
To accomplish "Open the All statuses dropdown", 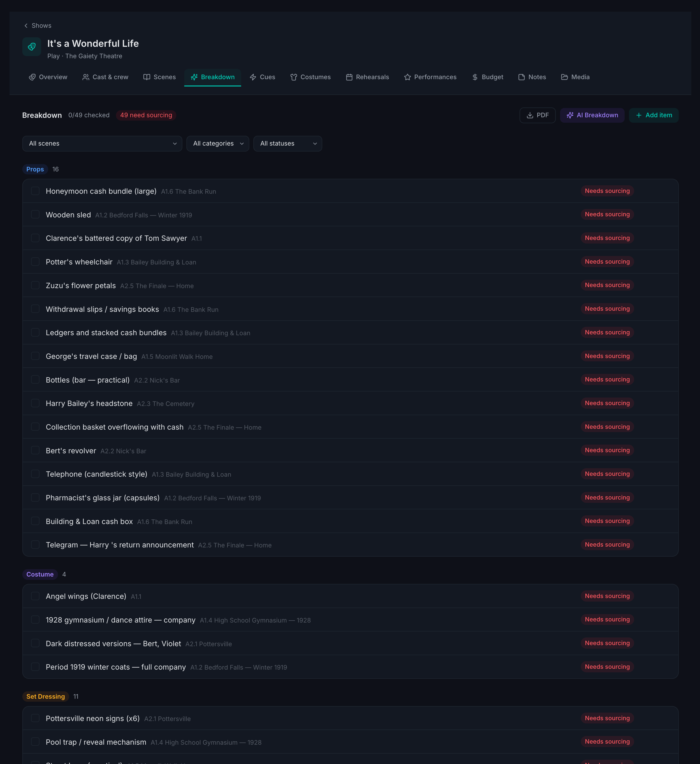I will click(x=288, y=144).
